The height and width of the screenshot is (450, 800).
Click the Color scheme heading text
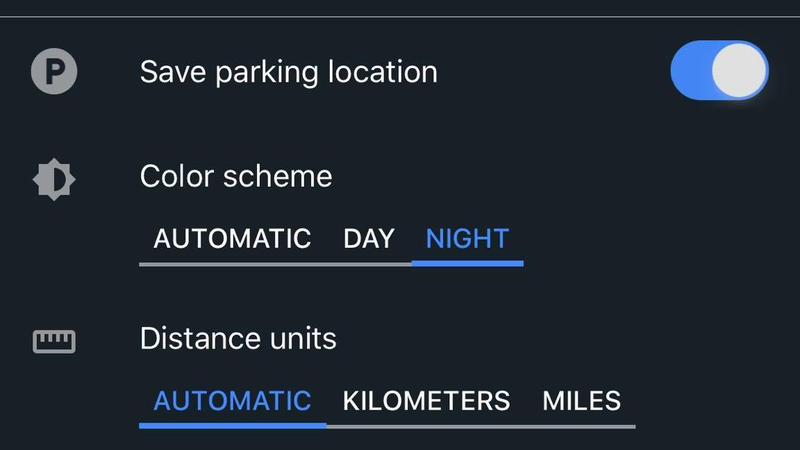point(236,177)
